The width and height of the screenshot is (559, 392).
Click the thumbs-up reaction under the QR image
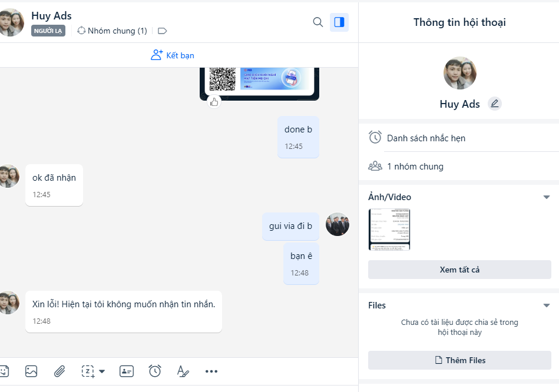click(x=214, y=102)
